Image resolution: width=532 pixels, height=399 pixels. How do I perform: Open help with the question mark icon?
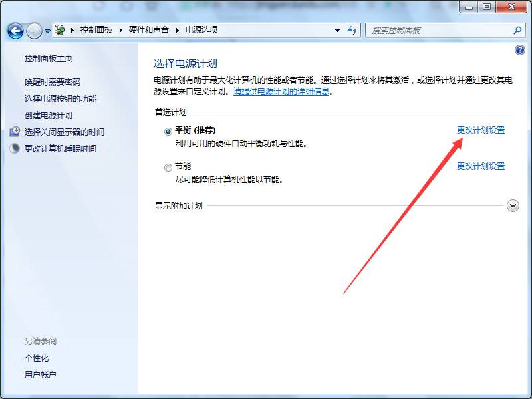point(520,51)
